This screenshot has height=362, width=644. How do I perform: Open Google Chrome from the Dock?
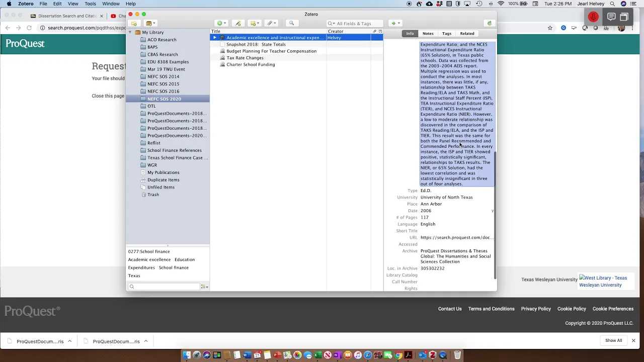point(398,355)
